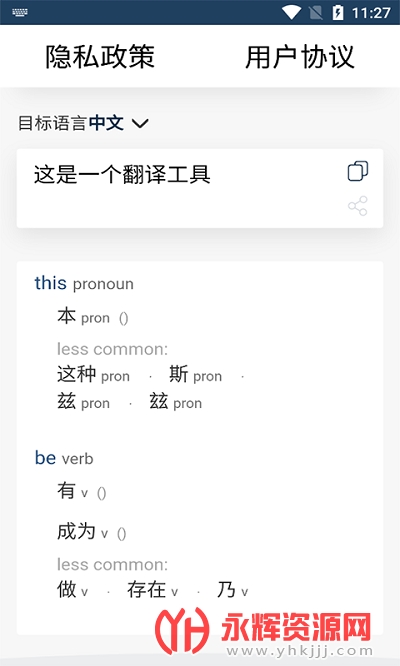The image size is (400, 666).
Task: Tap the clock showing 11:27
Action: tap(371, 13)
